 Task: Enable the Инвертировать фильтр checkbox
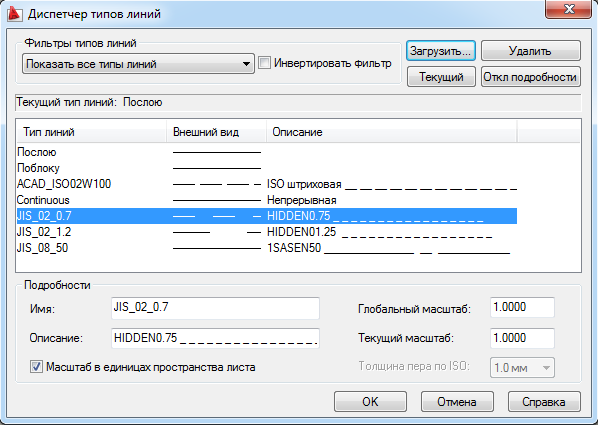pos(264,63)
